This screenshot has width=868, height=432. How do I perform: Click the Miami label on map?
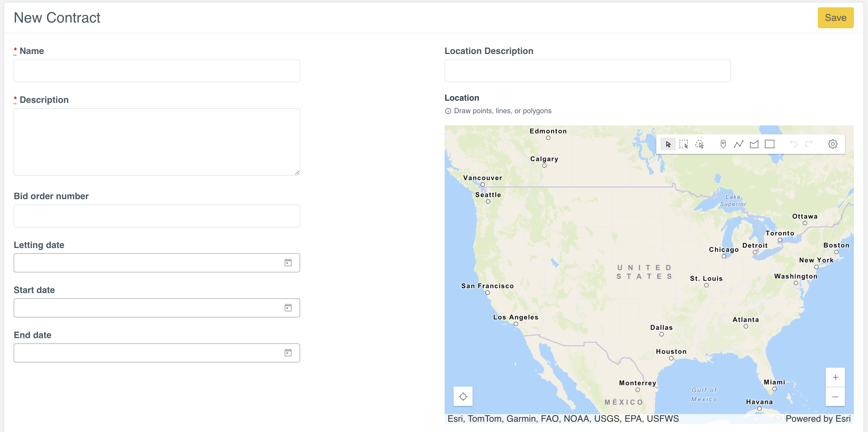(x=774, y=382)
